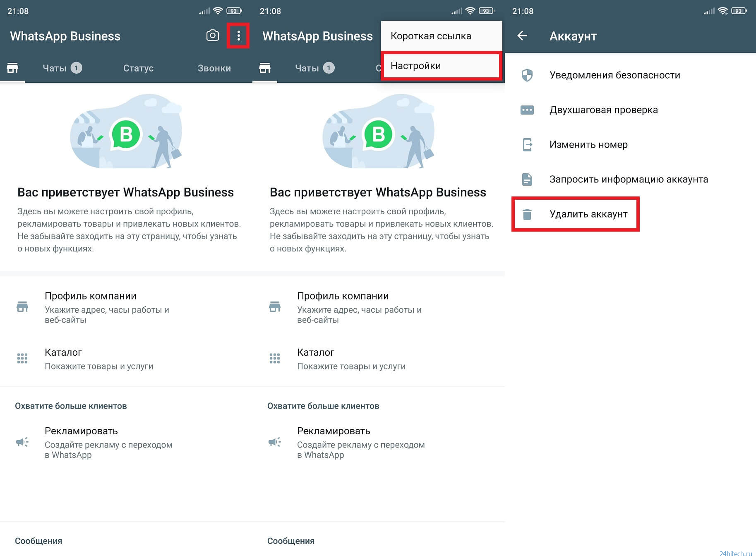The height and width of the screenshot is (560, 756).
Task: Tap signal strength icon in second screen's status bar
Action: [x=457, y=11]
